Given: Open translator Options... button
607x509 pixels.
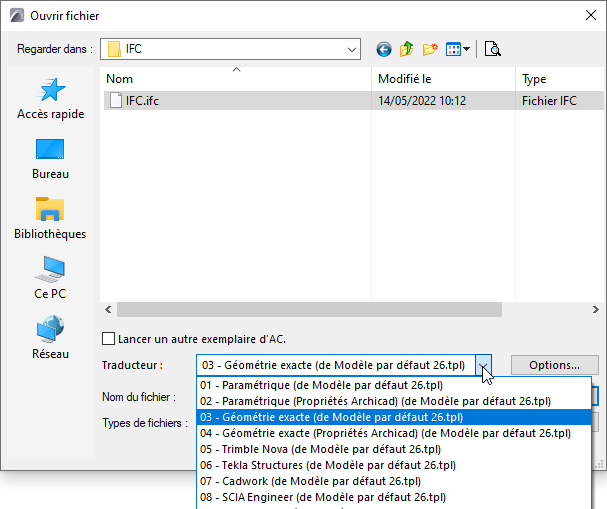Looking at the screenshot, I should tap(554, 365).
